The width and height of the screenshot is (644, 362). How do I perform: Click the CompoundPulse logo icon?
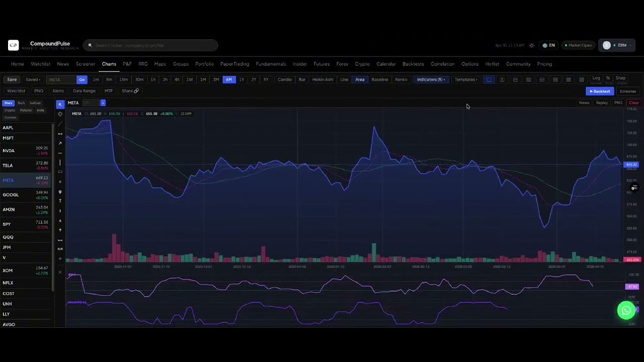(x=13, y=45)
